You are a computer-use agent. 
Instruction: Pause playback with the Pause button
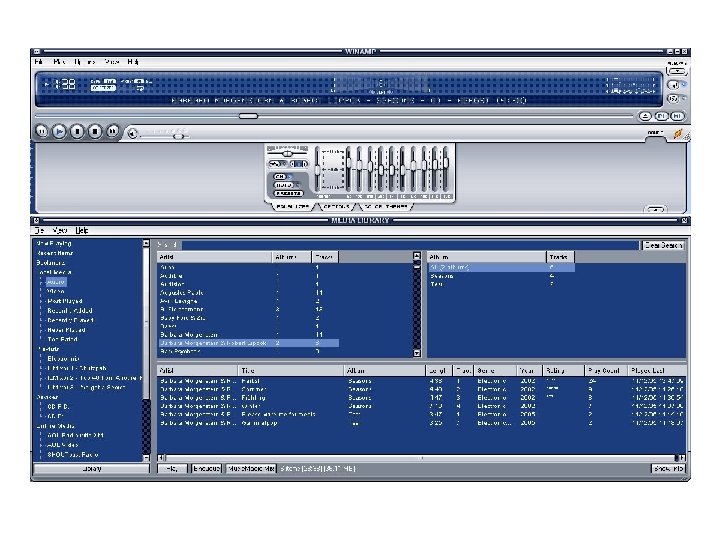[77, 132]
